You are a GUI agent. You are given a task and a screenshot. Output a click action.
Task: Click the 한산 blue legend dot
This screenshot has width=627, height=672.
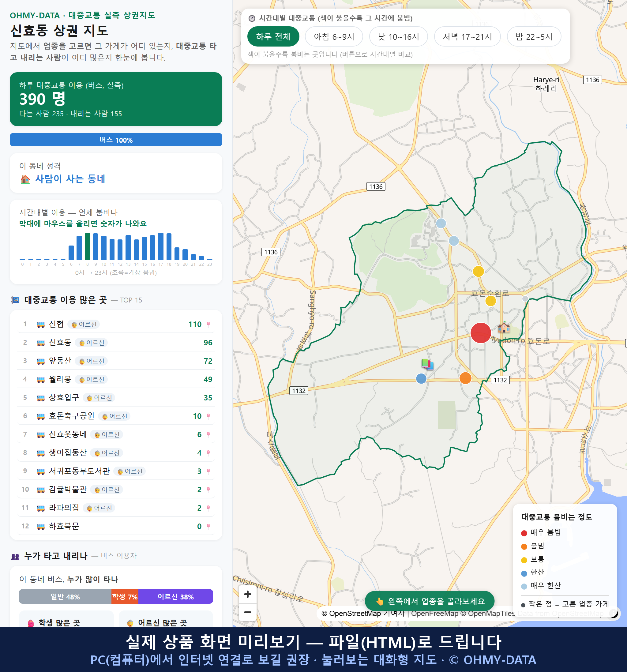click(x=524, y=573)
